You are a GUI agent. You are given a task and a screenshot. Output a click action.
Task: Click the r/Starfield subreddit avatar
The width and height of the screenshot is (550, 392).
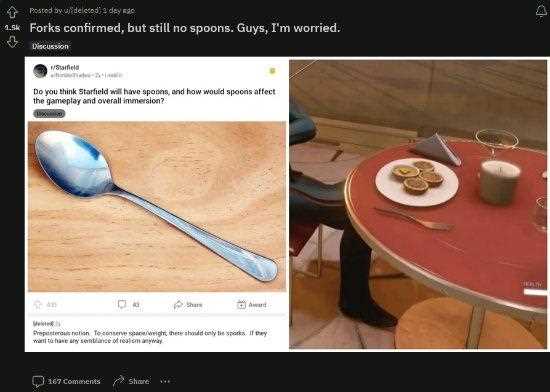(x=40, y=71)
